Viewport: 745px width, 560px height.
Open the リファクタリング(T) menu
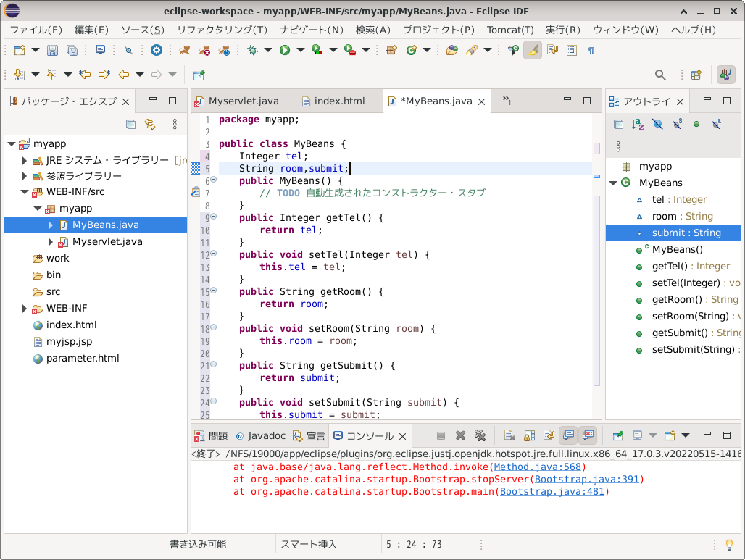[222, 30]
